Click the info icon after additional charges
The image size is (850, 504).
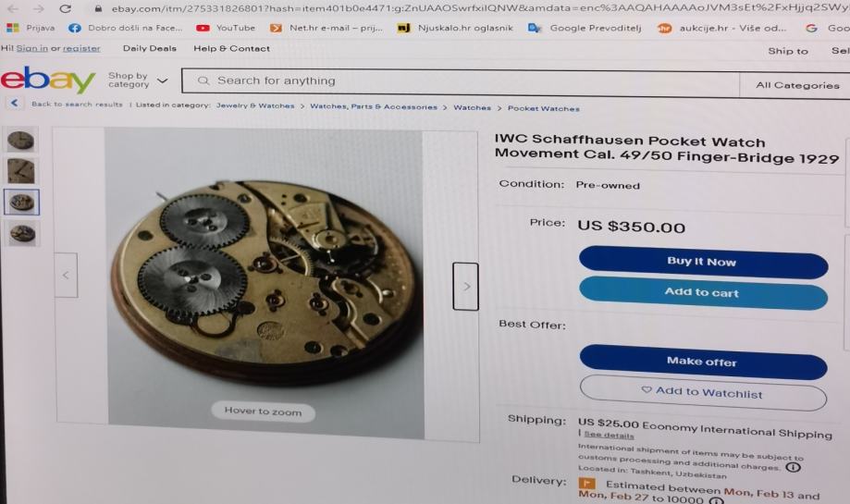point(793,467)
